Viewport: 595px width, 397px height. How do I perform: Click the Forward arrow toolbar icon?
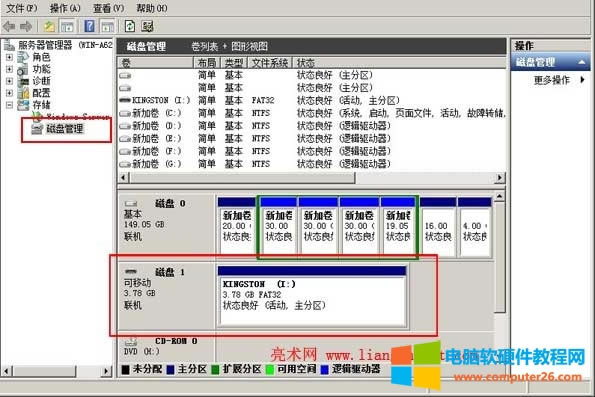(26, 27)
